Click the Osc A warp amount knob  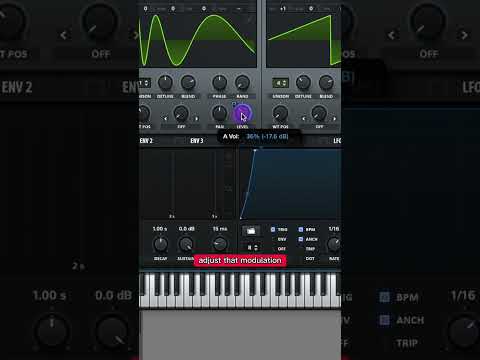[x=181, y=113]
